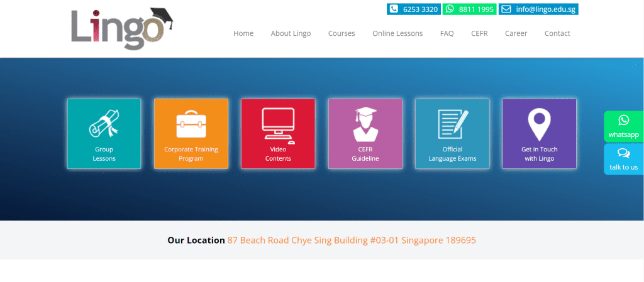Open the Home menu item

click(x=243, y=34)
